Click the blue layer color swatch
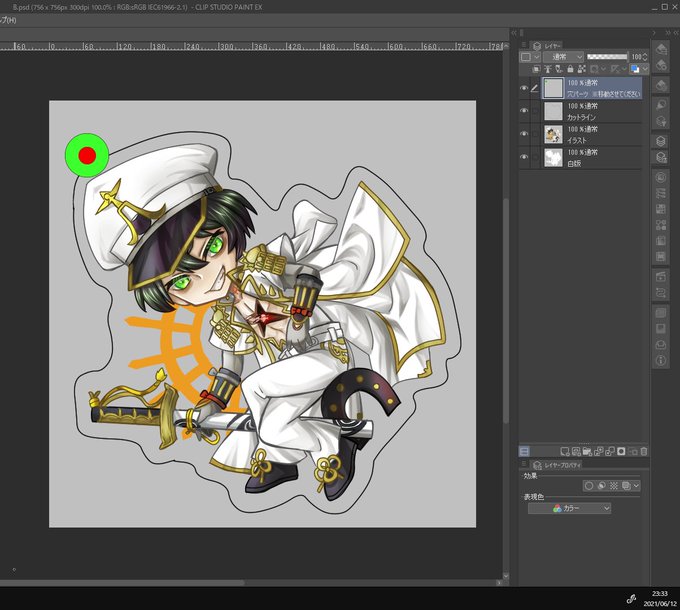The height and width of the screenshot is (610, 680). tap(635, 69)
